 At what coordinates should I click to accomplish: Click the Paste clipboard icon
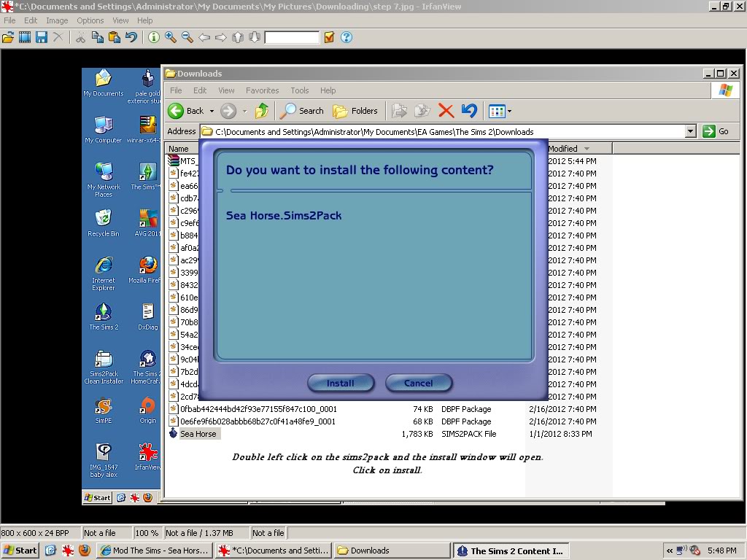[x=115, y=37]
